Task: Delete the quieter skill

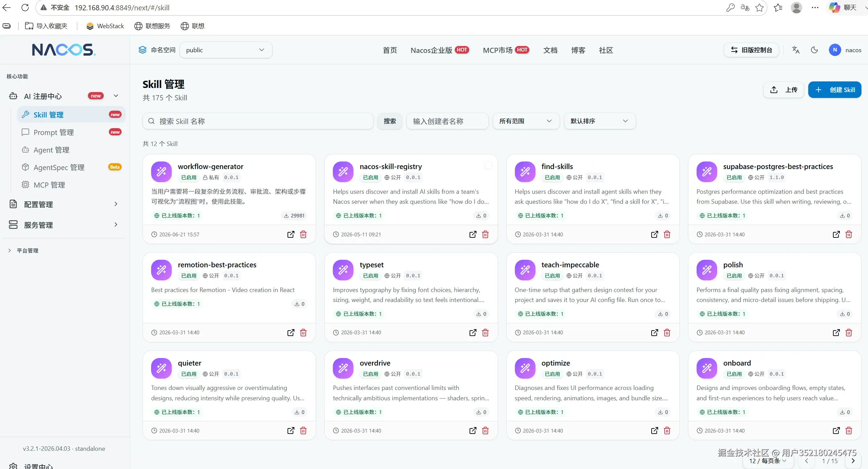Action: pyautogui.click(x=303, y=431)
